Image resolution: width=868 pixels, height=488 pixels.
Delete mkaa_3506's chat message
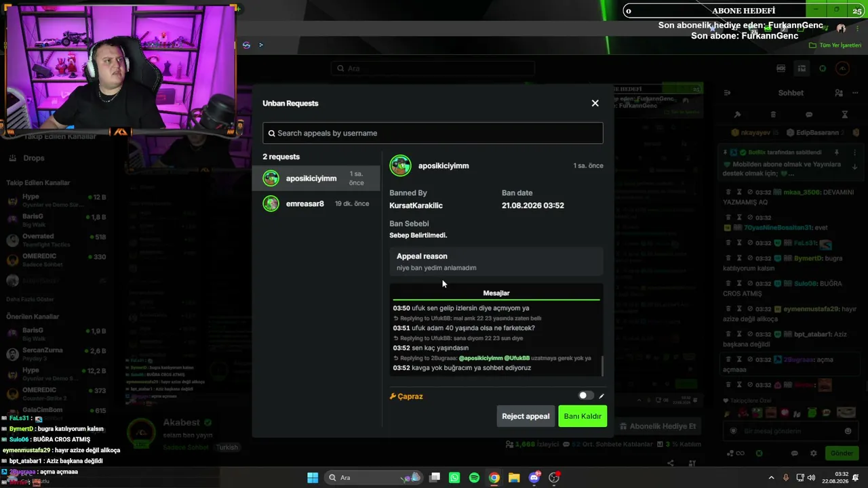pyautogui.click(x=727, y=192)
